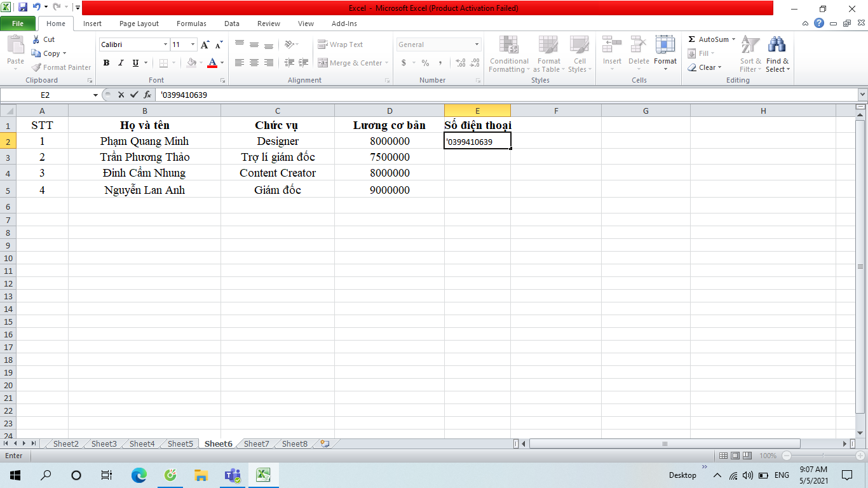Switch to the Formulas tab
This screenshot has width=868, height=488.
[x=191, y=24]
